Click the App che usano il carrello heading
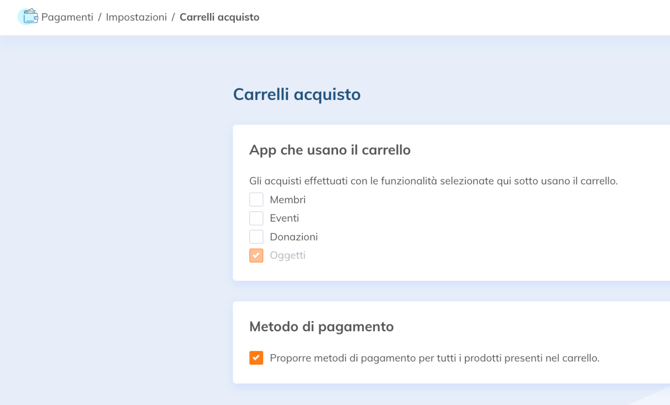The height and width of the screenshot is (405, 670). point(329,150)
